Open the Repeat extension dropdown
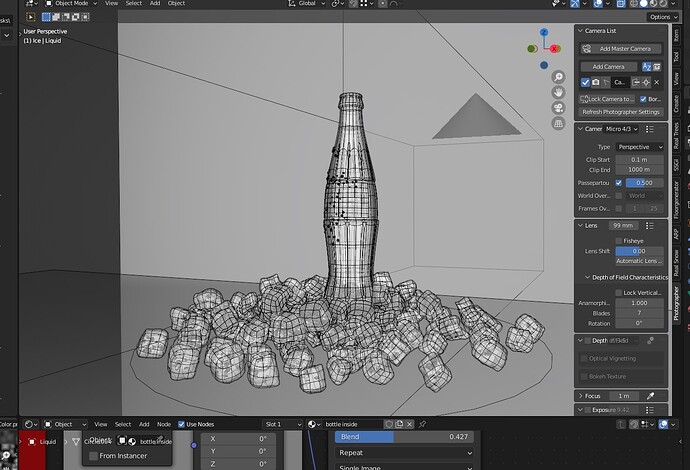This screenshot has height=470, width=690. pyautogui.click(x=404, y=453)
